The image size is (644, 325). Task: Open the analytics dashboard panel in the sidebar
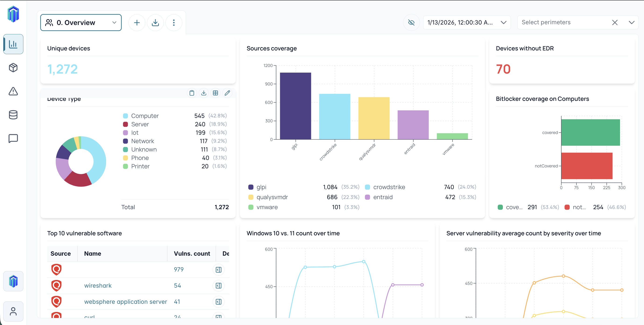click(13, 44)
